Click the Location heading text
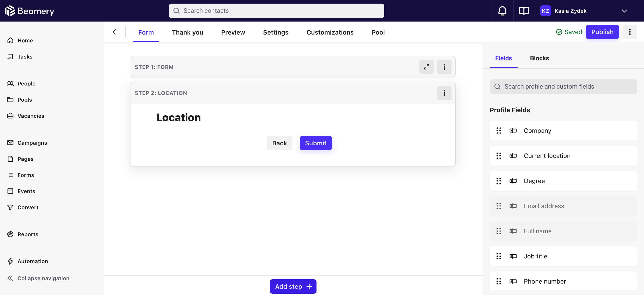 pyautogui.click(x=178, y=117)
